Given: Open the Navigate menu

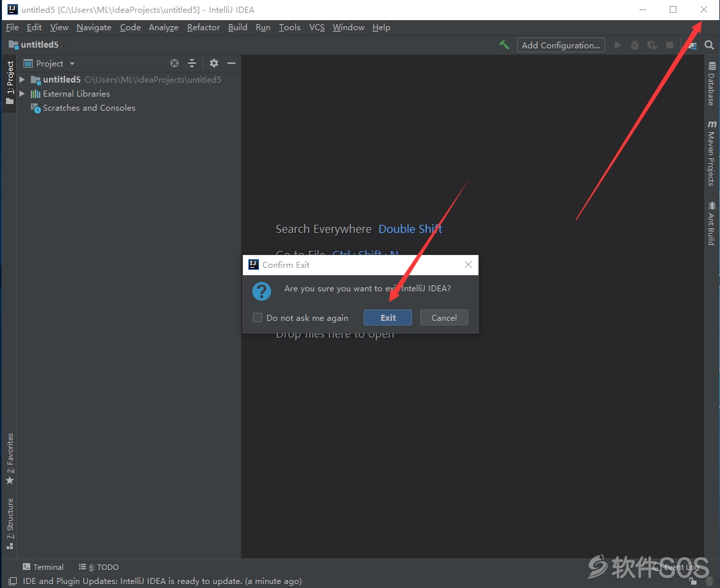Looking at the screenshot, I should 94,28.
